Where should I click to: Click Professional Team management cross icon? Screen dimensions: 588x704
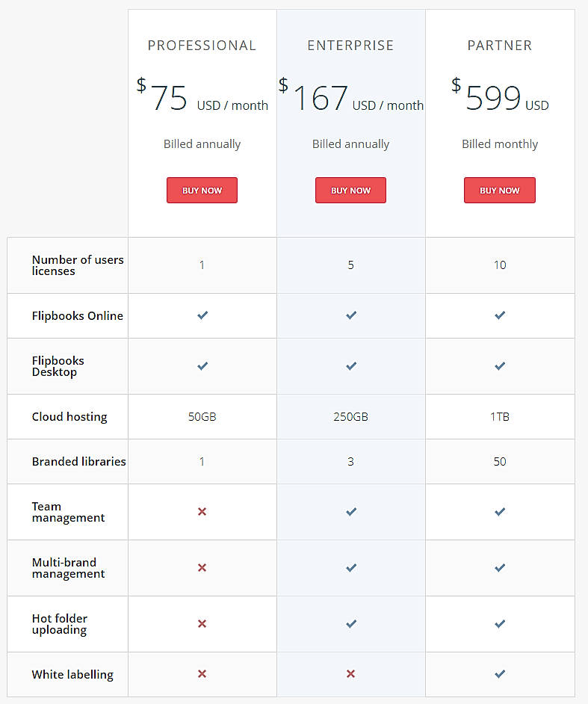pos(202,512)
